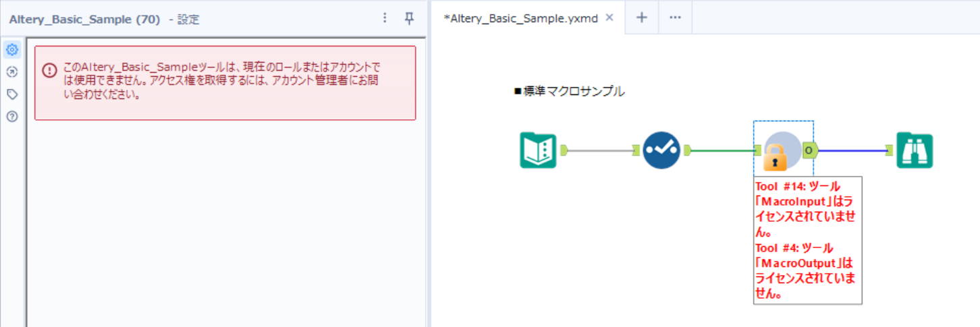Screen dimensions: 980x327
Task: Click the Select tool input anchor
Action: (636, 150)
